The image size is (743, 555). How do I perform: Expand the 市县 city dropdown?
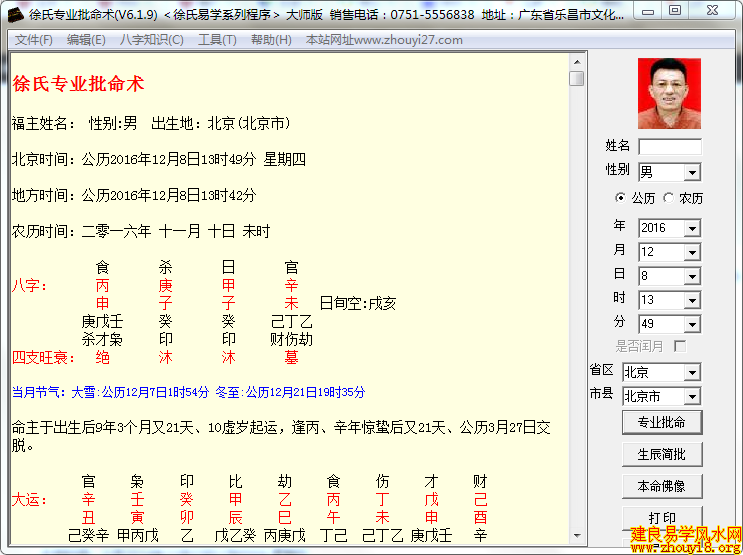click(692, 396)
